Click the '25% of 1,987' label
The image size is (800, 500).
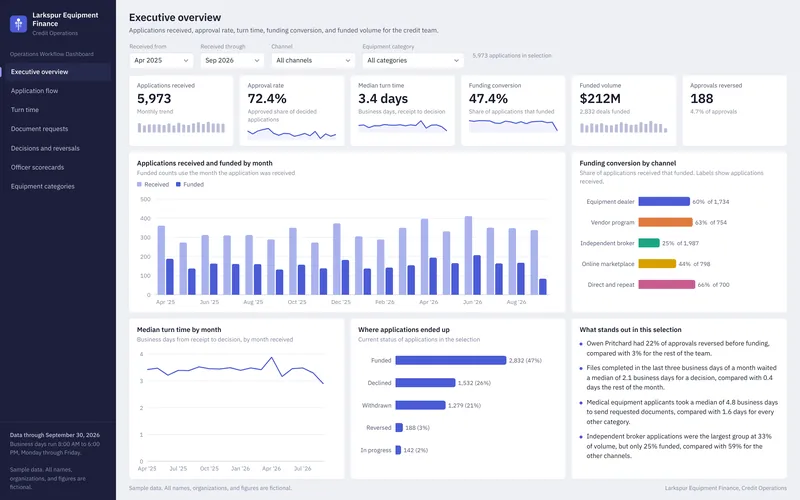point(681,243)
